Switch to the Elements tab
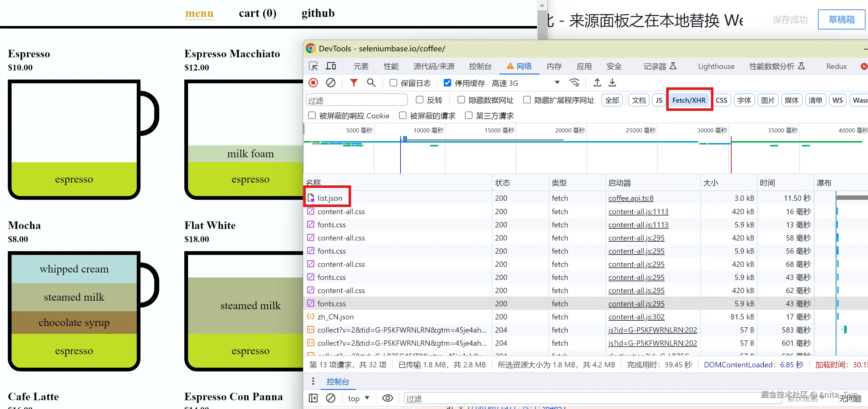The image size is (868, 409). pos(361,66)
